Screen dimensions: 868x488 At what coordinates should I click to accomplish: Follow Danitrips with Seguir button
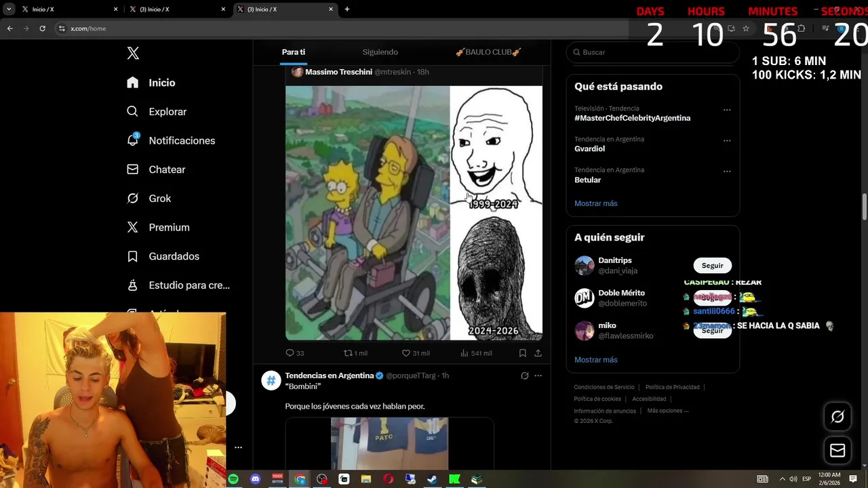coord(712,266)
